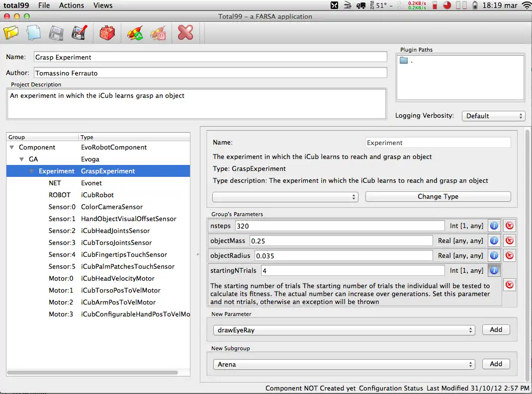
Task: Show info for the nsteps parameter
Action: pyautogui.click(x=494, y=225)
